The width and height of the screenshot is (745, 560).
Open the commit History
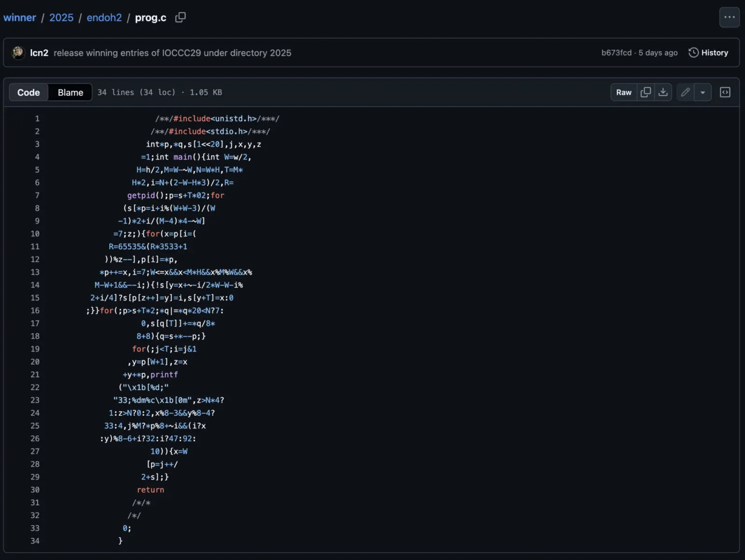[708, 53]
